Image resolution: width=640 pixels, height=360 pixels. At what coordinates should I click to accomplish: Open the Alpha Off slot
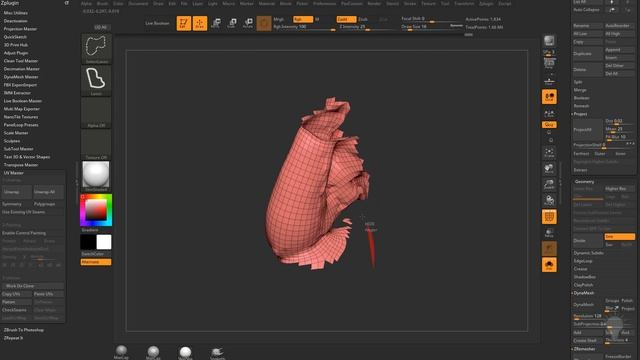(x=96, y=113)
